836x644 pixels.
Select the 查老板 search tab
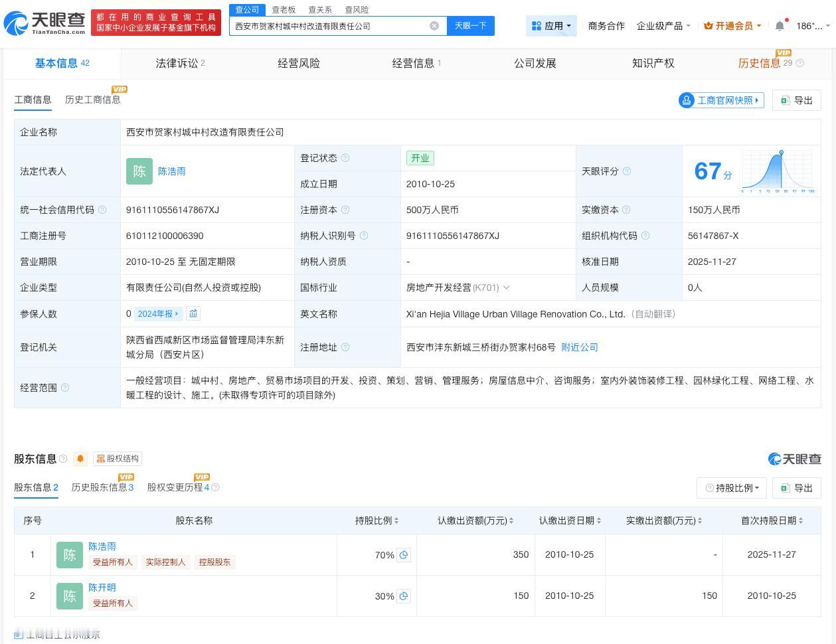coord(284,9)
